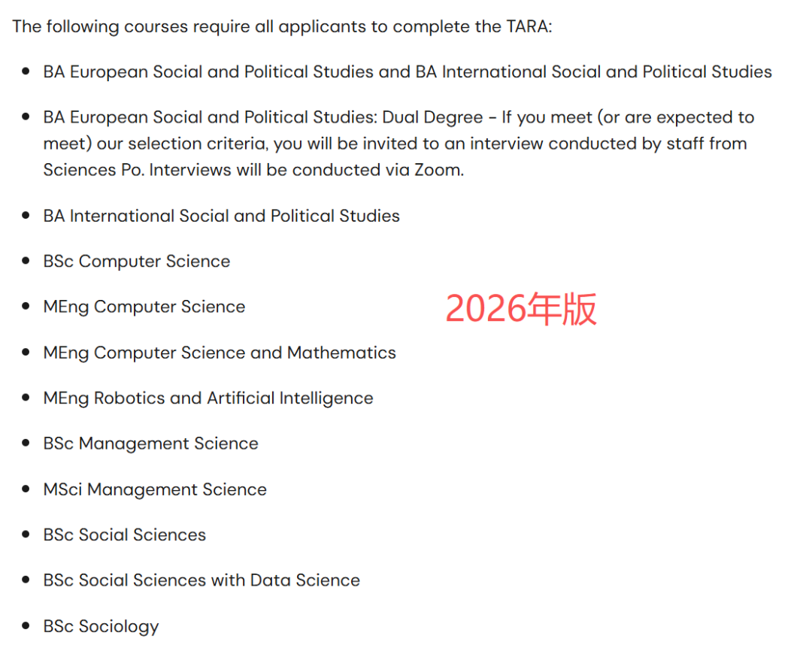This screenshot has height=654, width=812.
Task: Click the bullet before MSci Management Science
Action: pos(26,489)
